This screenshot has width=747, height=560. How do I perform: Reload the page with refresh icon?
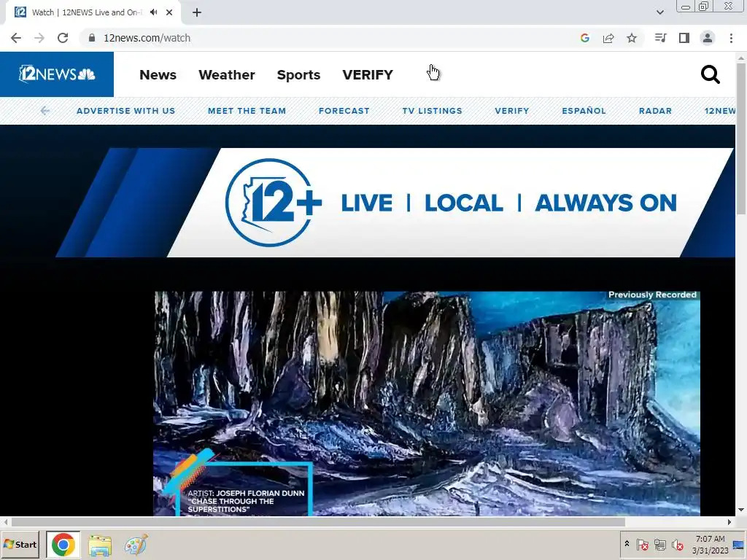[63, 38]
